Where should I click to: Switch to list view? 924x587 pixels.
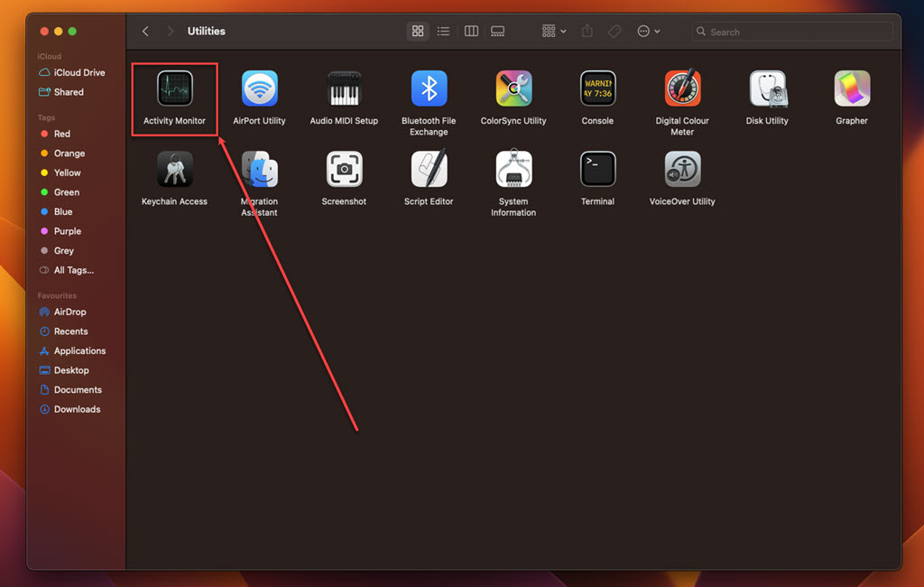[x=443, y=32]
